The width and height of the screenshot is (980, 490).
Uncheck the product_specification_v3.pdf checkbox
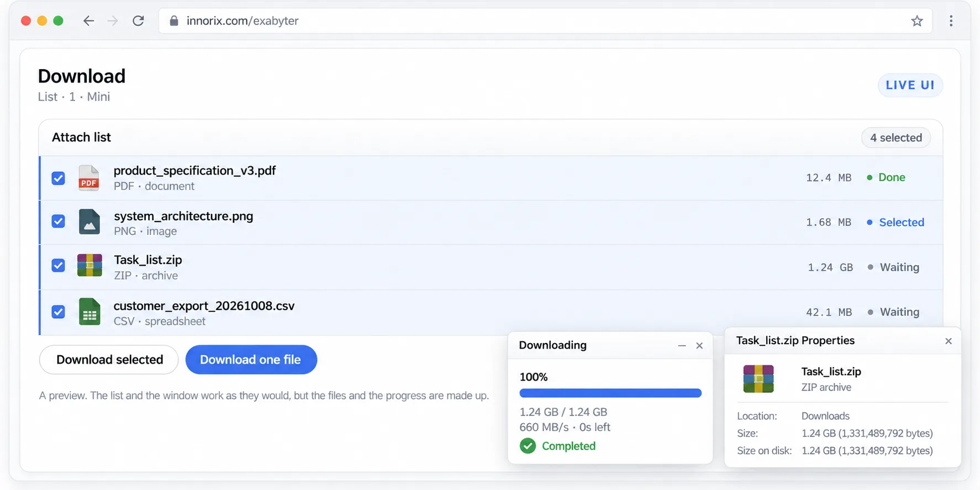(58, 178)
